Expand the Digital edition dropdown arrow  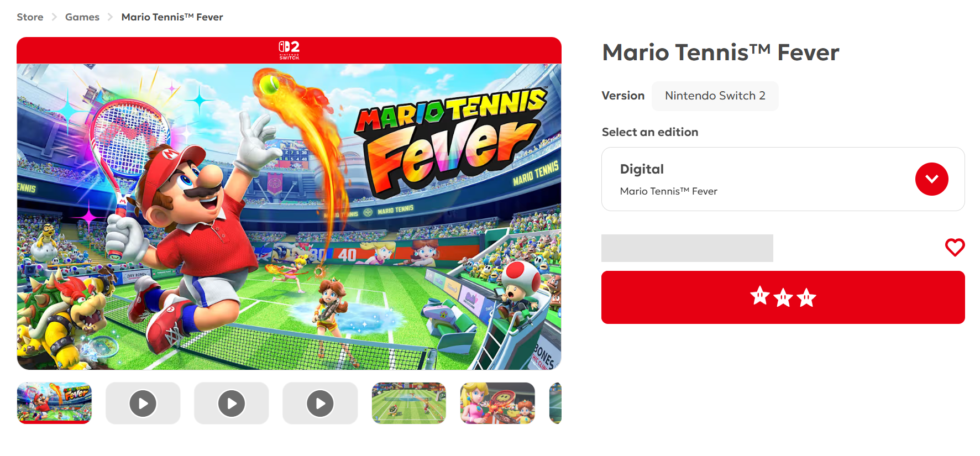click(931, 179)
